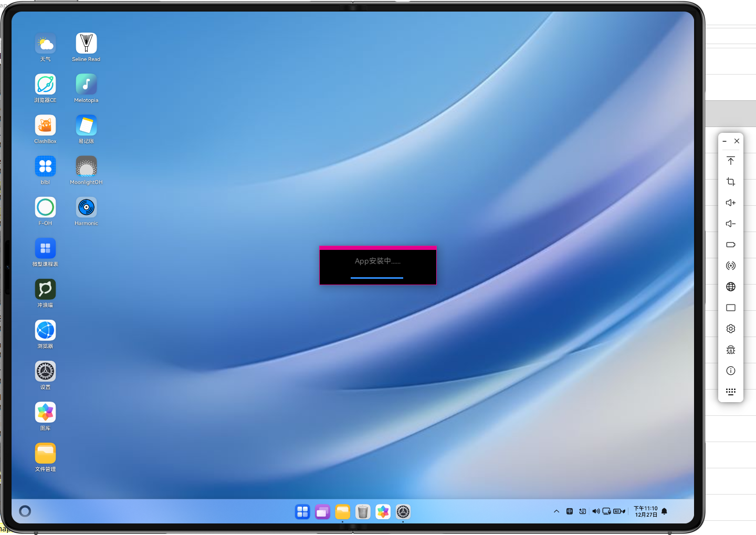Open the 易记账 app icon

tap(86, 125)
